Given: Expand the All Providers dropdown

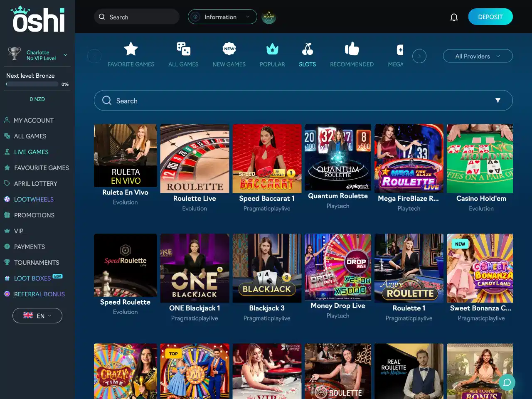Looking at the screenshot, I should (478, 56).
